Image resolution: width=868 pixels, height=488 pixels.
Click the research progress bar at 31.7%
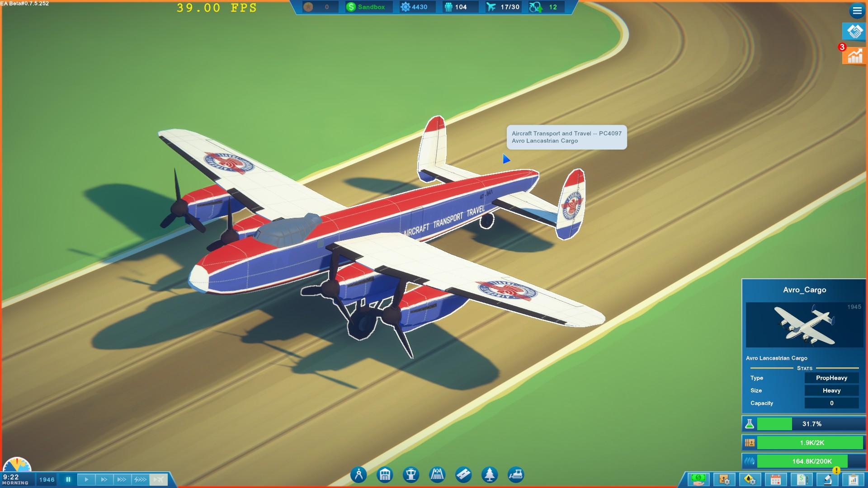[811, 424]
